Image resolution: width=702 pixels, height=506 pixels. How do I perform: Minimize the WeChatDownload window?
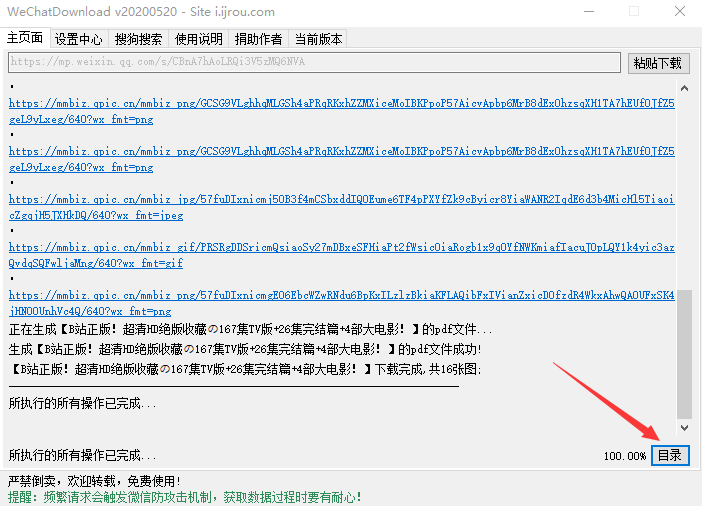click(x=589, y=11)
